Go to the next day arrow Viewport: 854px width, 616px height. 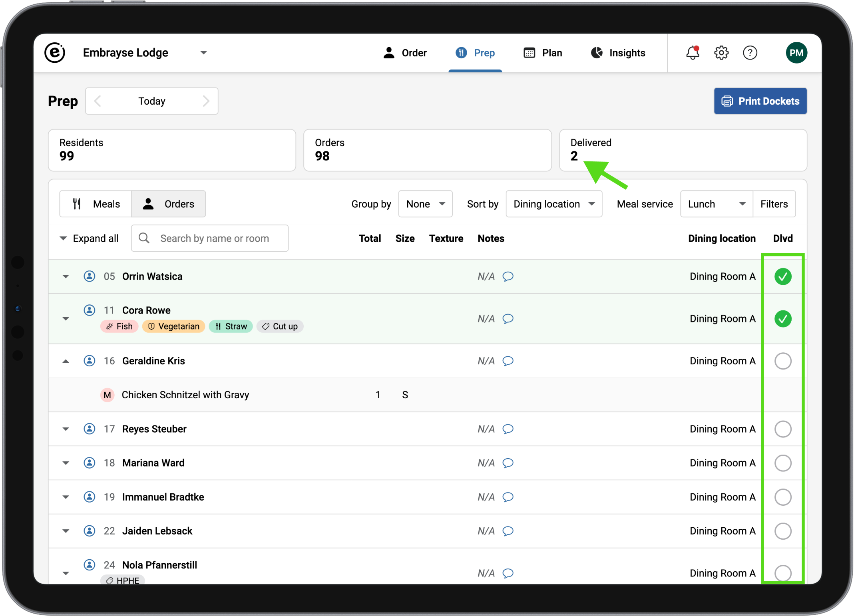click(x=206, y=101)
